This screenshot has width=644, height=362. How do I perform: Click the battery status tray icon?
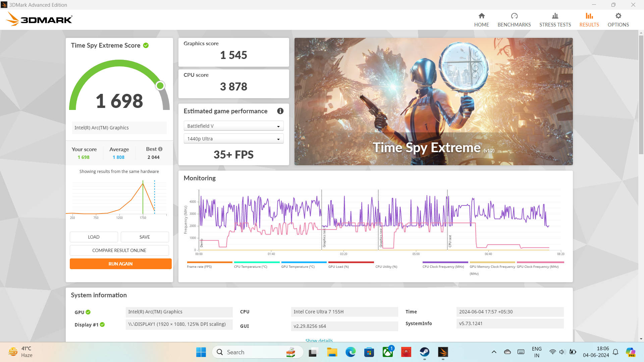[573, 352]
